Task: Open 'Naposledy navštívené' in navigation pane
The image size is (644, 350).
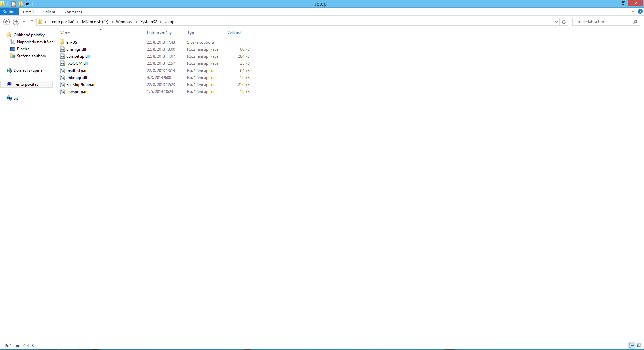Action: (x=35, y=42)
